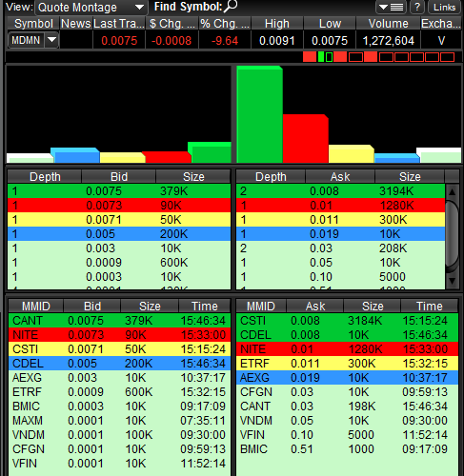
Task: Open the list menu icon button
Action: click(x=392, y=7)
